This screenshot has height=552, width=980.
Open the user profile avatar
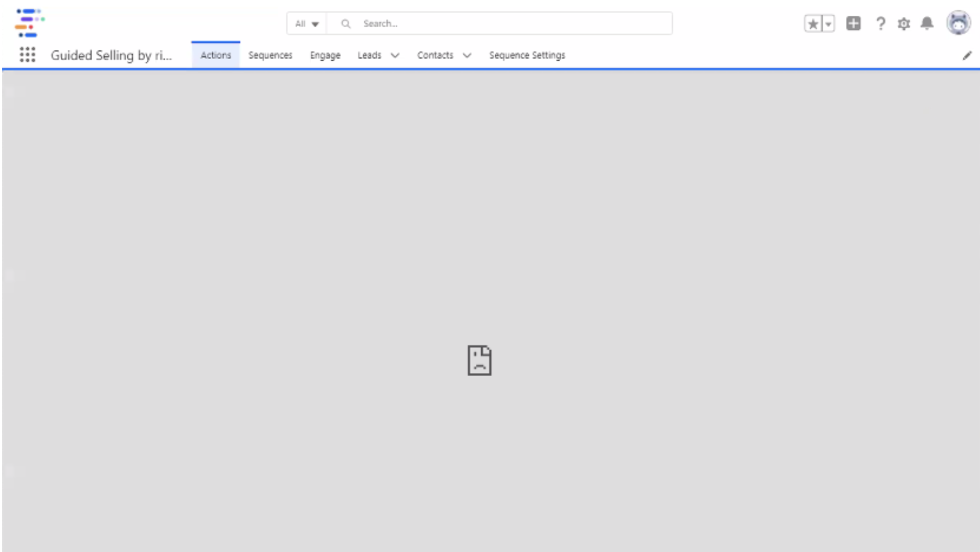click(959, 23)
